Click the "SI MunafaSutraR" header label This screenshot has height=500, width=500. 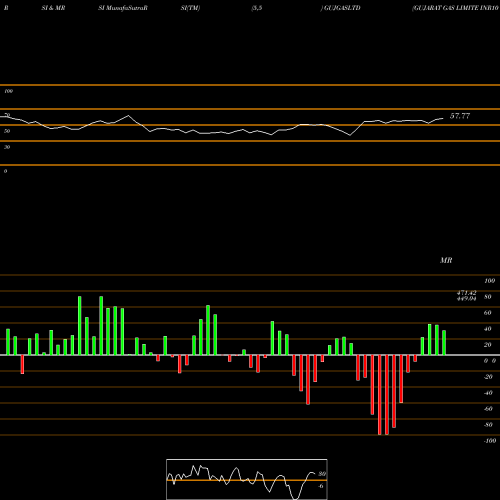(123, 8)
